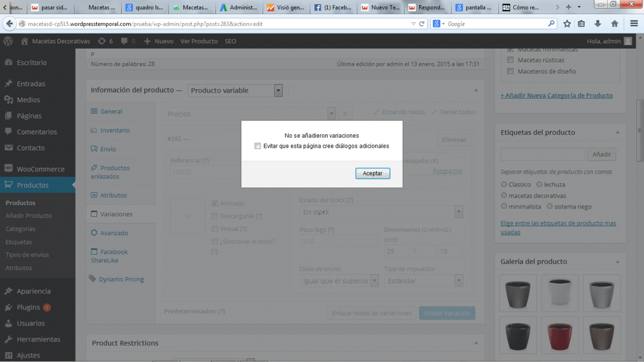Viewport: 644px width, 362px height.
Task: Switch to the Atributos product tab
Action: (x=114, y=195)
